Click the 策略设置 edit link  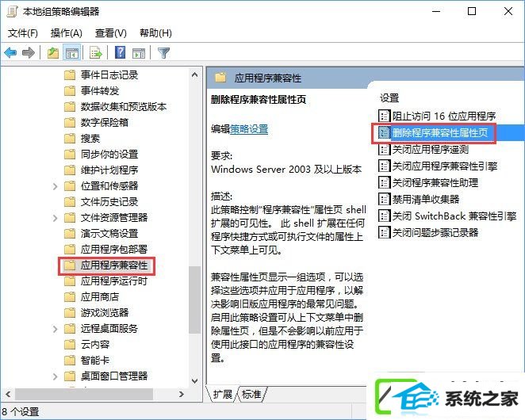[249, 129]
